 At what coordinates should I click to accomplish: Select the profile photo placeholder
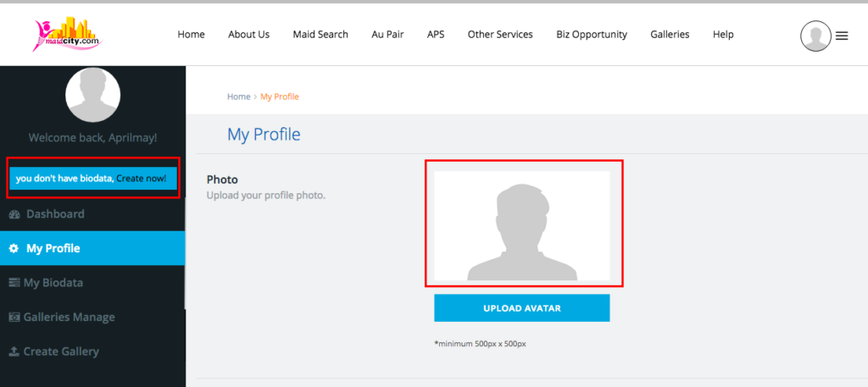521,225
